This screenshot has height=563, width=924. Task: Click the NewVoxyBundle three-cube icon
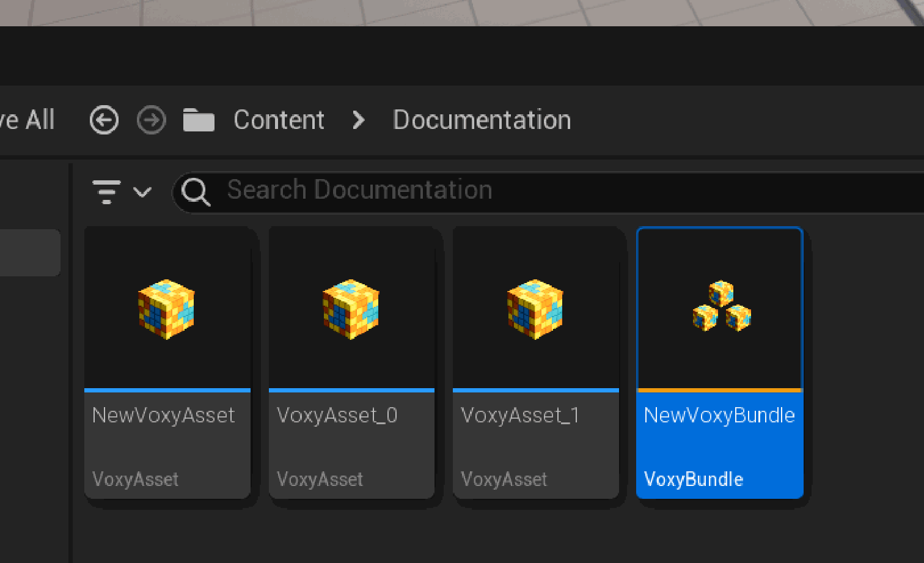[x=721, y=306]
